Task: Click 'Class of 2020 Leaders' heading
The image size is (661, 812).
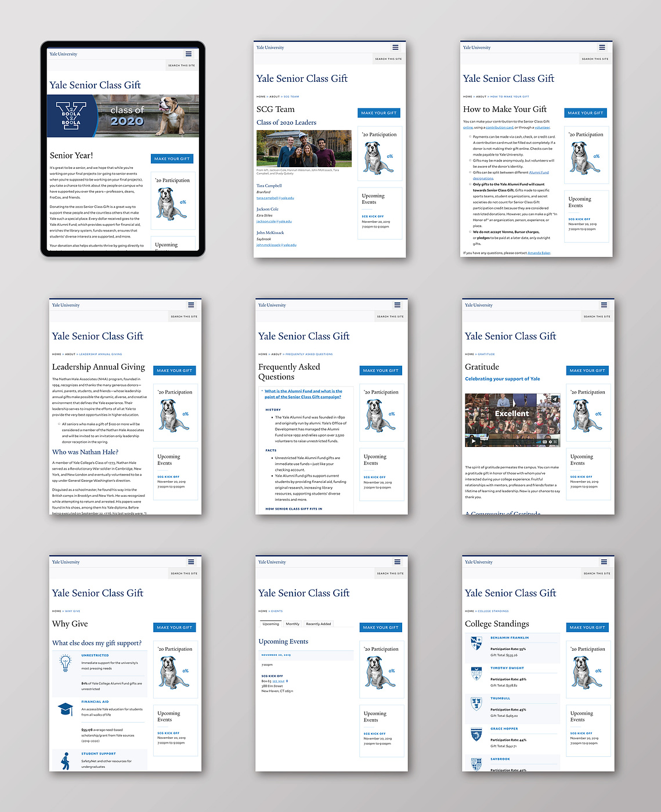Action: [287, 122]
